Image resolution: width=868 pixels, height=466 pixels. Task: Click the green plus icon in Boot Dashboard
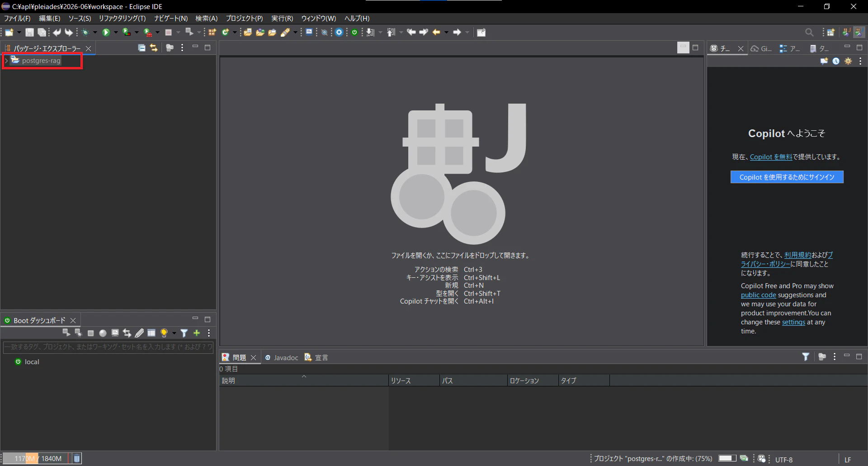pyautogui.click(x=197, y=333)
